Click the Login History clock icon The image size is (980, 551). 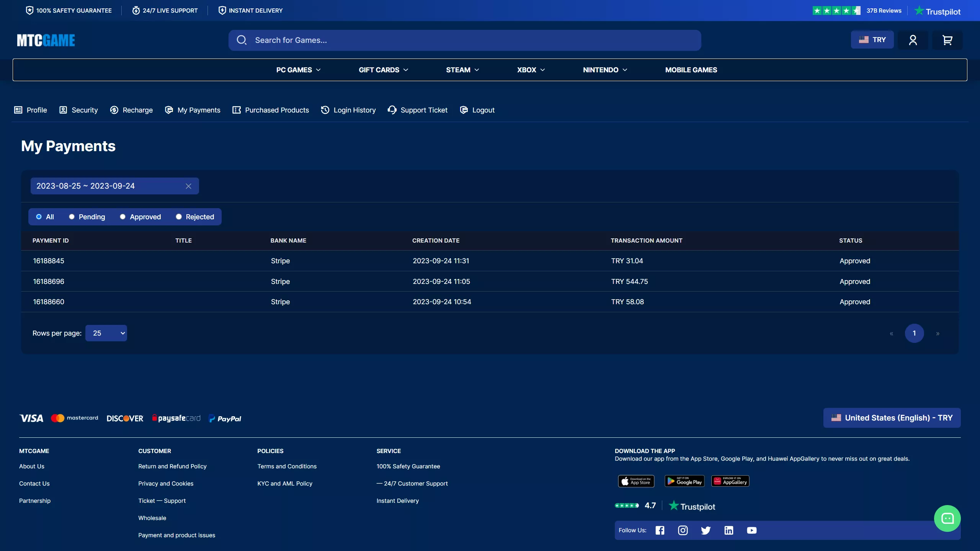(x=325, y=110)
